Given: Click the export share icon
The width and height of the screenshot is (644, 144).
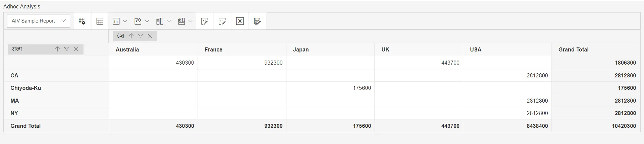Looking at the screenshot, I should (138, 21).
